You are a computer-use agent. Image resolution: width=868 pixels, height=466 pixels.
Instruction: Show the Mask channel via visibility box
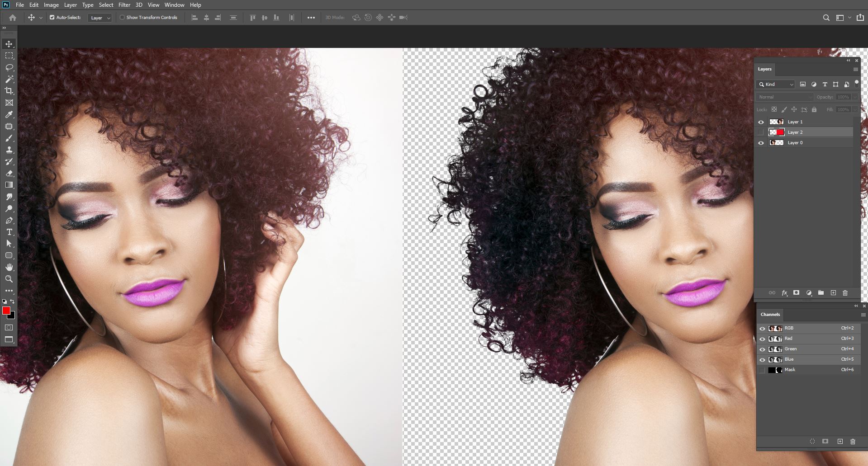762,370
